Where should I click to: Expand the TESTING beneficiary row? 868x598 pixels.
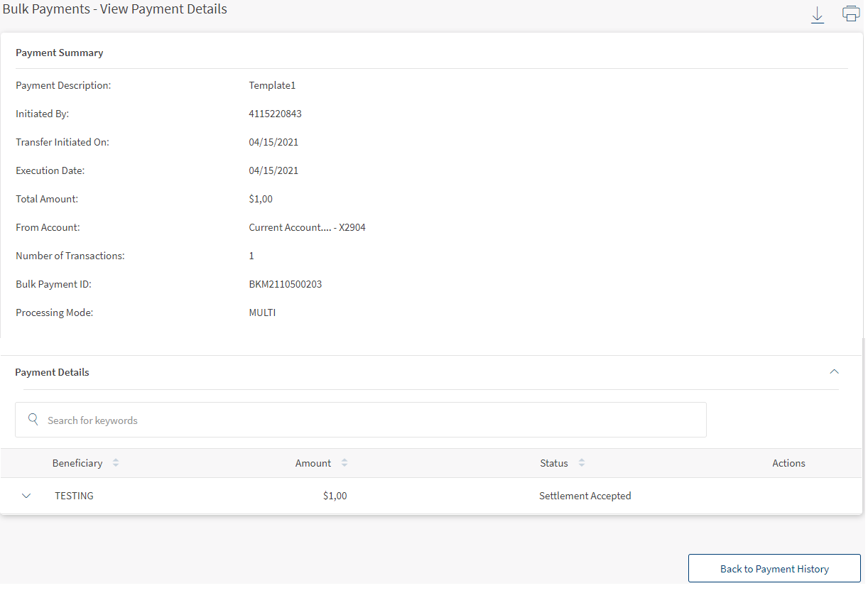(x=27, y=496)
